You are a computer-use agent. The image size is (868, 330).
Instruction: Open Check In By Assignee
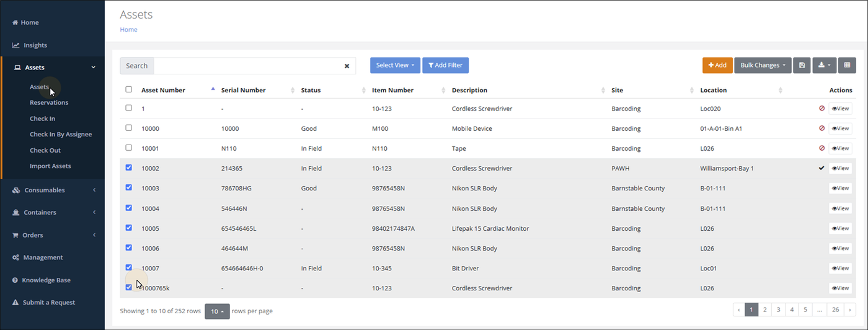tap(61, 134)
